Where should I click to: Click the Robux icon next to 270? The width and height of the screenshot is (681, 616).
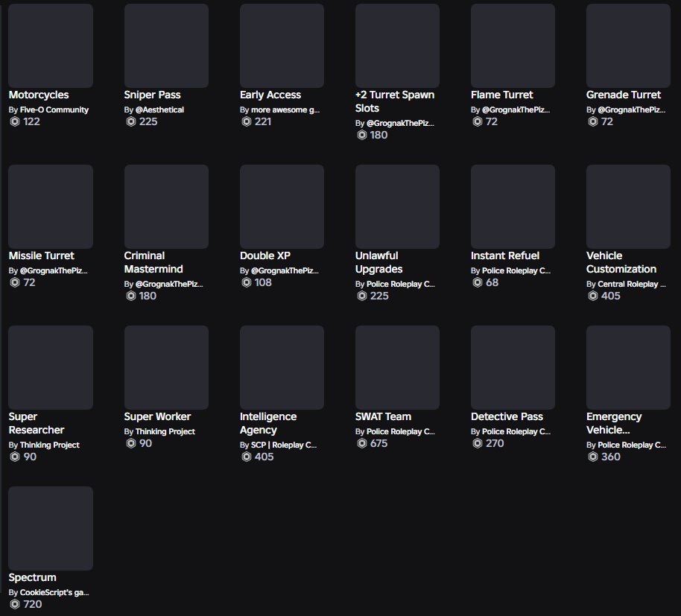click(x=478, y=443)
